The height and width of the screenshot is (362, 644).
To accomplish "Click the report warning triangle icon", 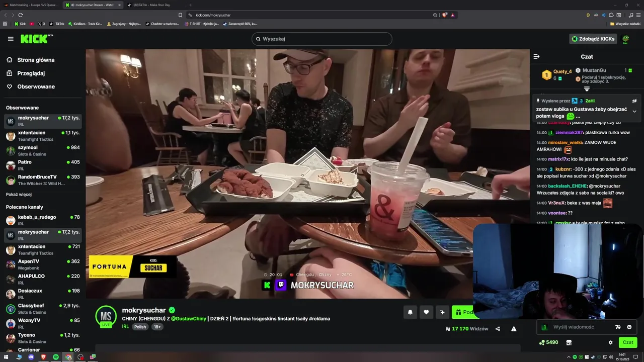I will (514, 329).
